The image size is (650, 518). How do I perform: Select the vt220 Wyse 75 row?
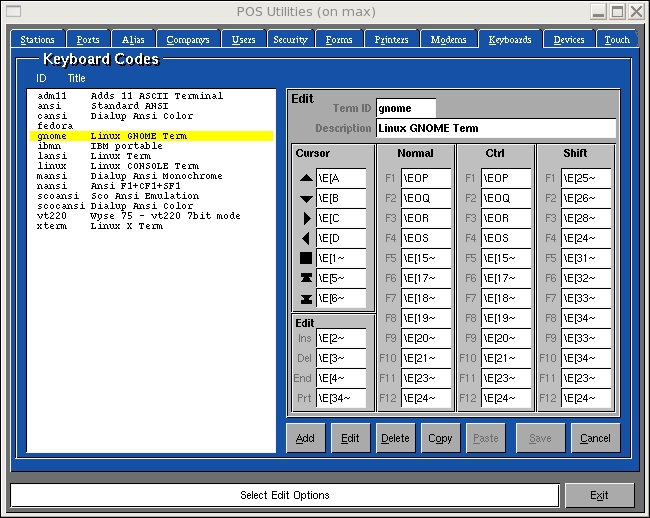[x=151, y=215]
